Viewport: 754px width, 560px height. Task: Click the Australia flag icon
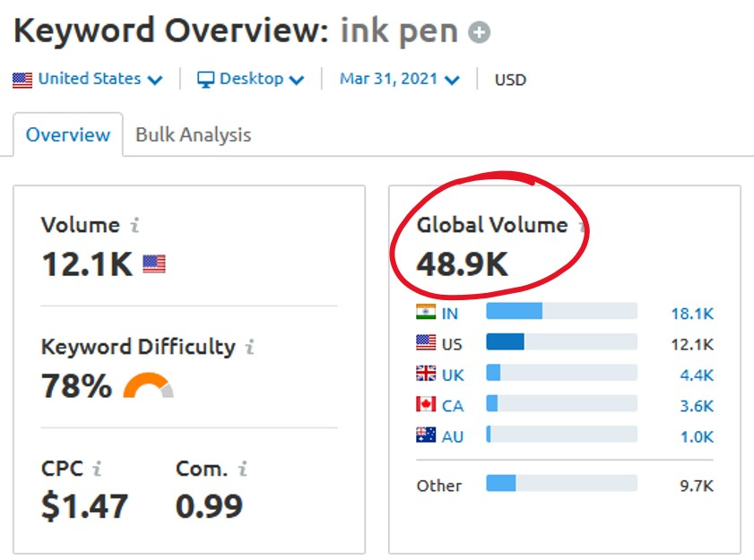click(426, 435)
